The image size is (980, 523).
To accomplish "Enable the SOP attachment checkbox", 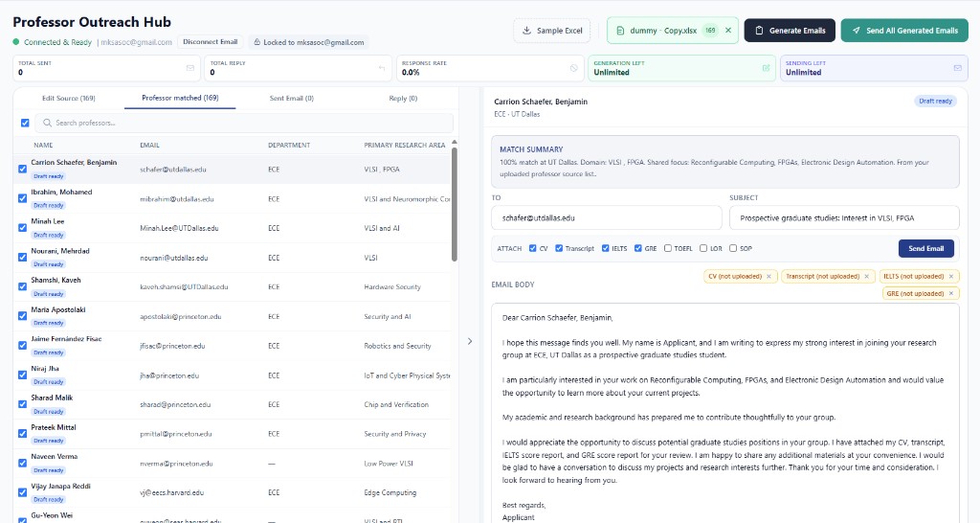I will point(733,248).
